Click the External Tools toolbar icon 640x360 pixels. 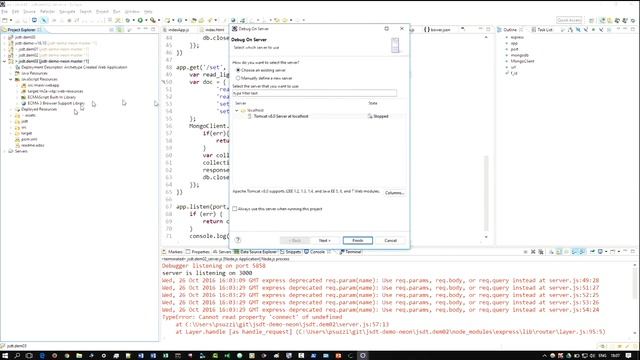[153, 20]
